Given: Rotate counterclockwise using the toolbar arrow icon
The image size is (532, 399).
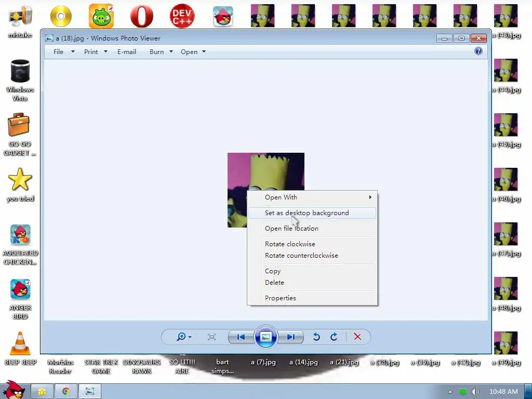Looking at the screenshot, I should click(x=316, y=337).
